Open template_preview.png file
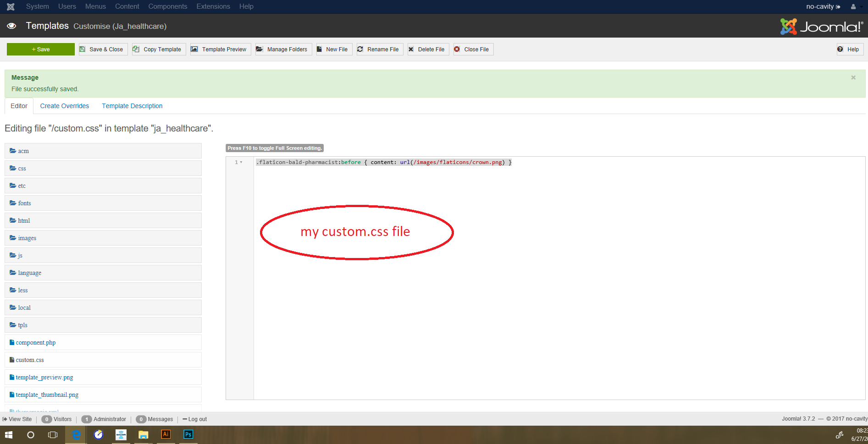This screenshot has width=868, height=444. tap(103, 377)
